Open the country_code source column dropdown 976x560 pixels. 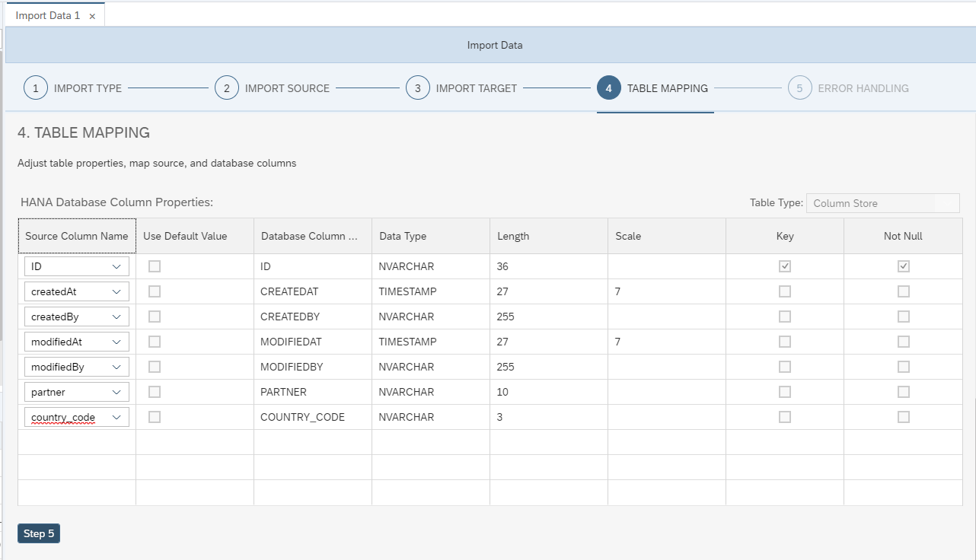118,417
